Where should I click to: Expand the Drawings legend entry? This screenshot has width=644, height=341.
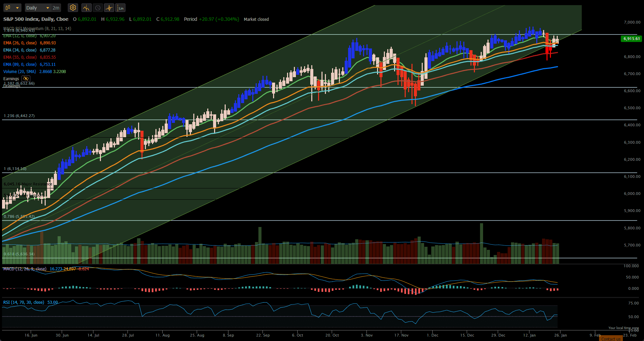(12, 86)
